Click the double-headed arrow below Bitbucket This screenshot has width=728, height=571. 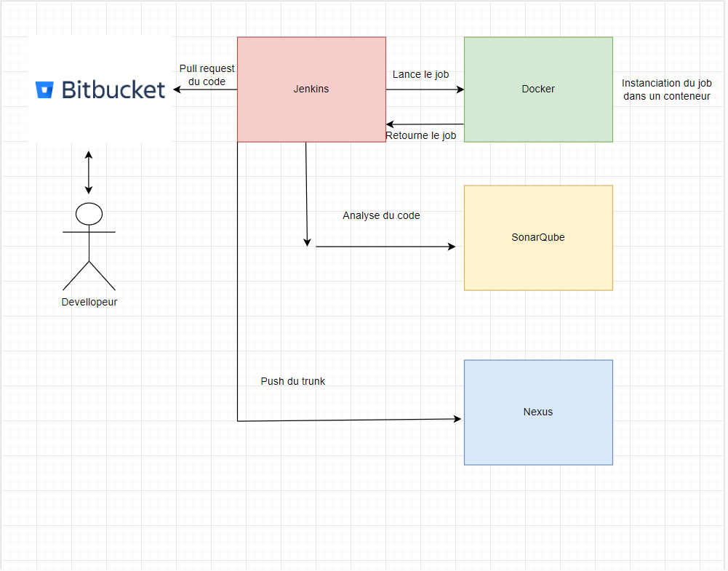click(89, 172)
